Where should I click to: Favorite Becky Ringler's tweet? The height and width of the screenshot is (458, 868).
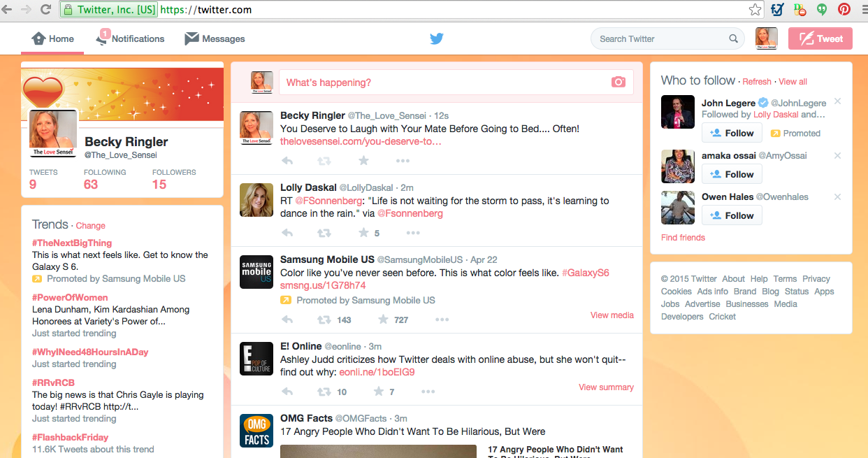click(363, 161)
